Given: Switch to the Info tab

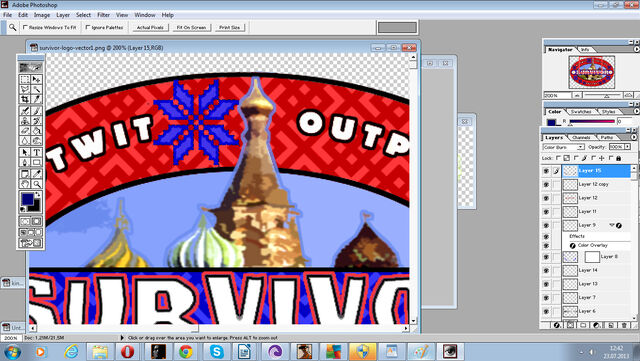Looking at the screenshot, I should pos(585,49).
